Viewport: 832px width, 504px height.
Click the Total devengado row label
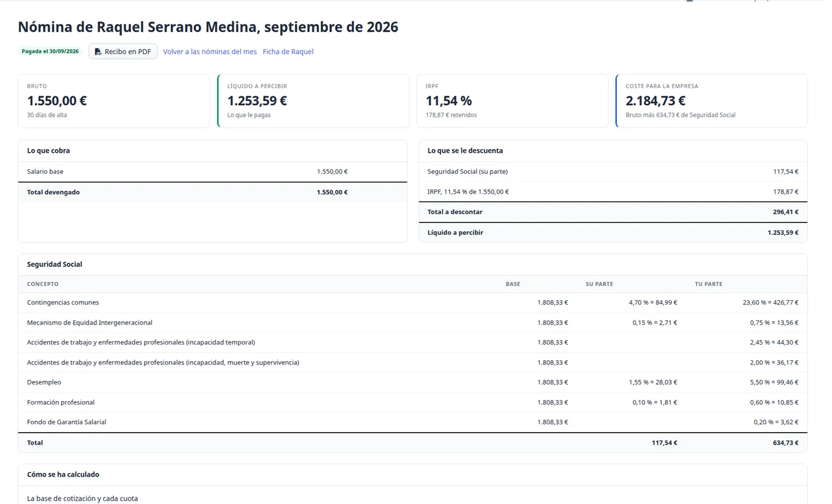(x=53, y=193)
